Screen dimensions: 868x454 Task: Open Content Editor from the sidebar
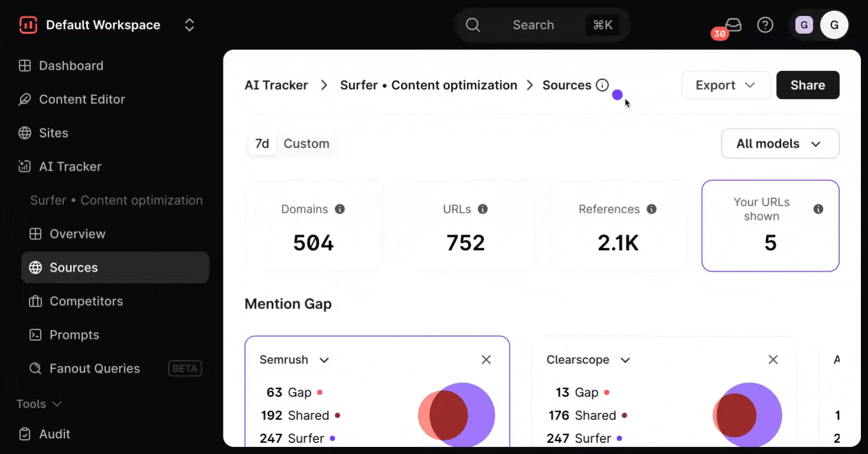(82, 99)
